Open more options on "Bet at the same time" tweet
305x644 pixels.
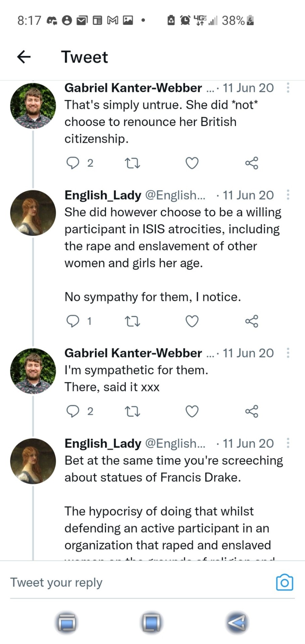(x=288, y=443)
